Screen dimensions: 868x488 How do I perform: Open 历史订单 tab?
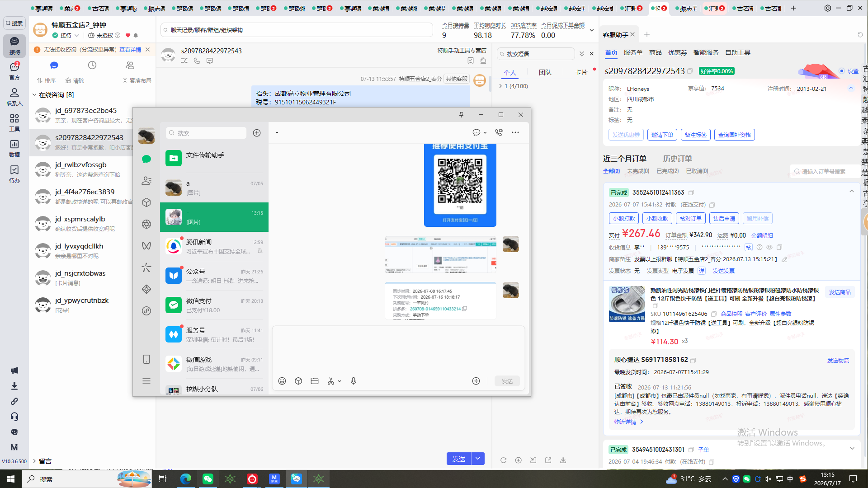coord(677,159)
